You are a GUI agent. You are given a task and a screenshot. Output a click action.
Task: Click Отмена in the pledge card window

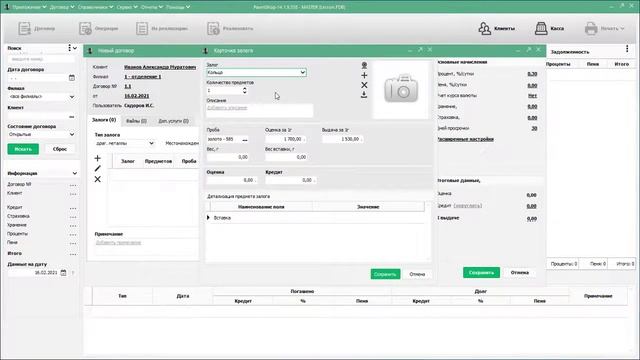click(417, 274)
